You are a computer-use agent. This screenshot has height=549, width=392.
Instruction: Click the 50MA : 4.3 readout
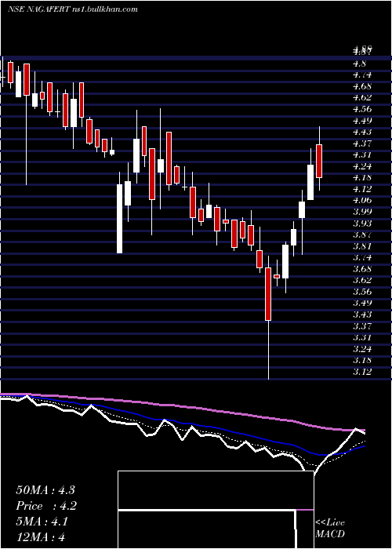(x=45, y=490)
